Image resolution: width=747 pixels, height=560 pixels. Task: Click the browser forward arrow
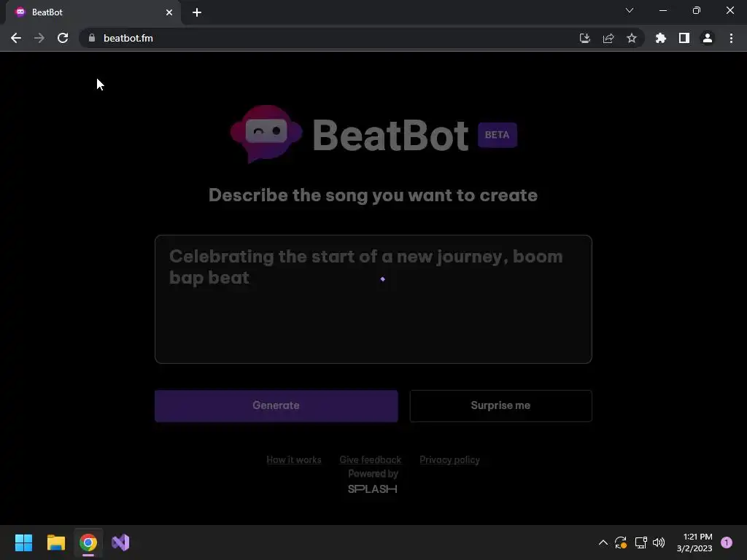tap(39, 38)
